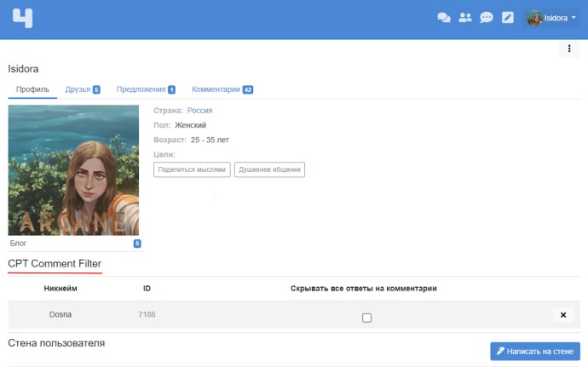Toggle hide replies checkbox for Dosna
Viewport: 588px width, 367px height.
click(366, 318)
